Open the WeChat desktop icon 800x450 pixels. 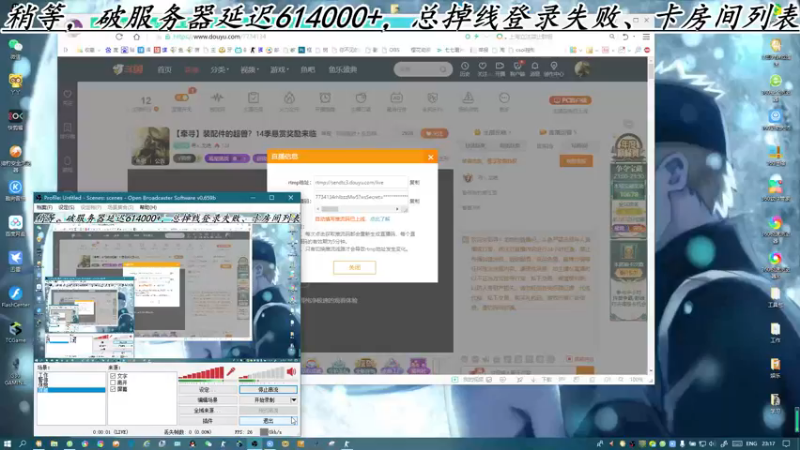click(15, 49)
